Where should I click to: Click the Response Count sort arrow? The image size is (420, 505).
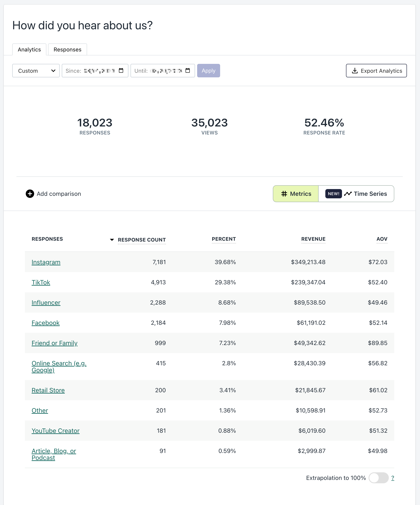click(112, 240)
